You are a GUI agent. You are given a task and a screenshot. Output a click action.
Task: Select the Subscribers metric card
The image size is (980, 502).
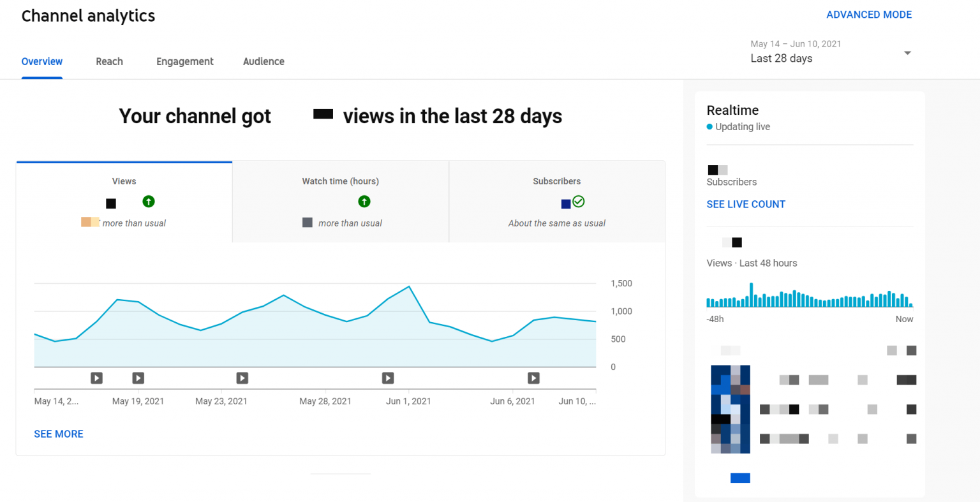pos(556,201)
